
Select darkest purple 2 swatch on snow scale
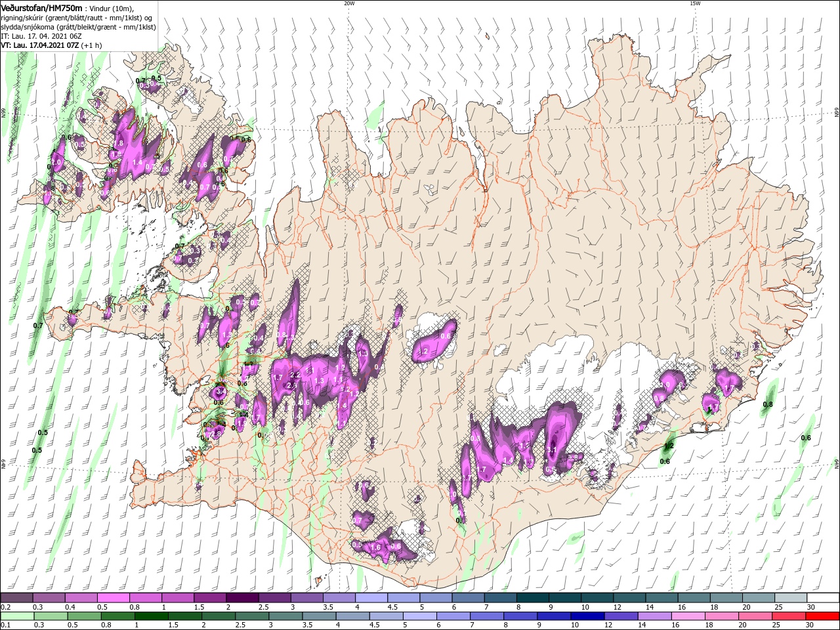coord(242,598)
